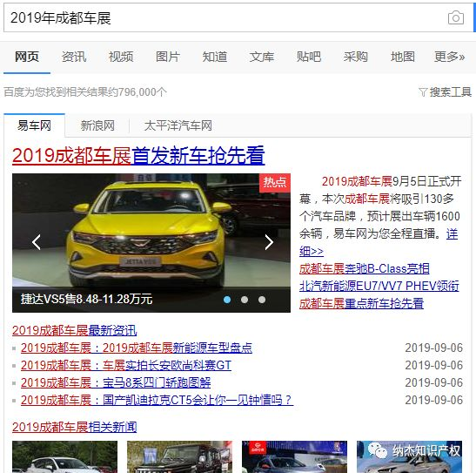The height and width of the screenshot is (473, 476).
Task: Open the 纳杰知识产权 news thumbnail
Action: coord(409,457)
